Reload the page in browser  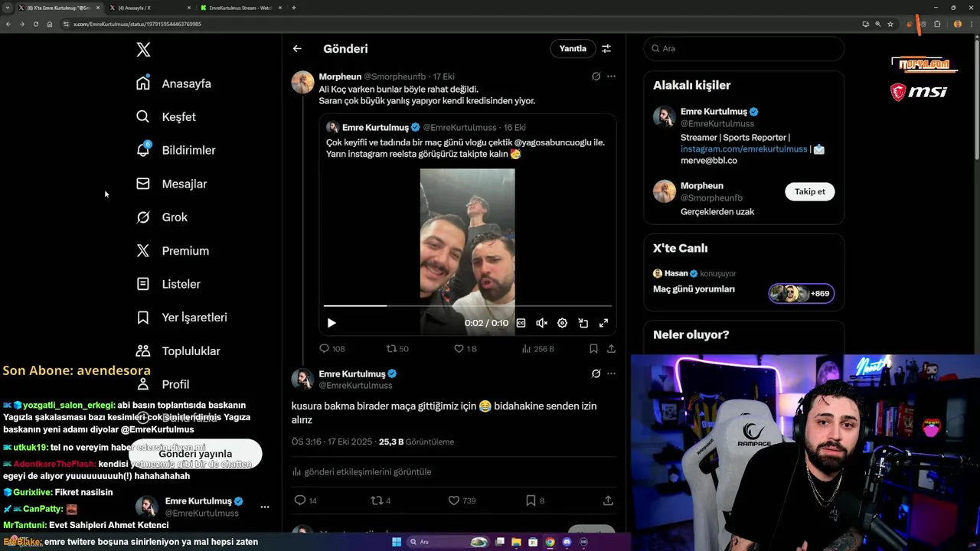[35, 24]
